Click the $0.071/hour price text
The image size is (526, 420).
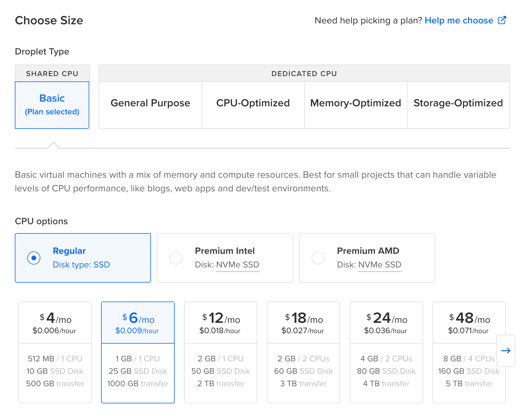tap(468, 331)
